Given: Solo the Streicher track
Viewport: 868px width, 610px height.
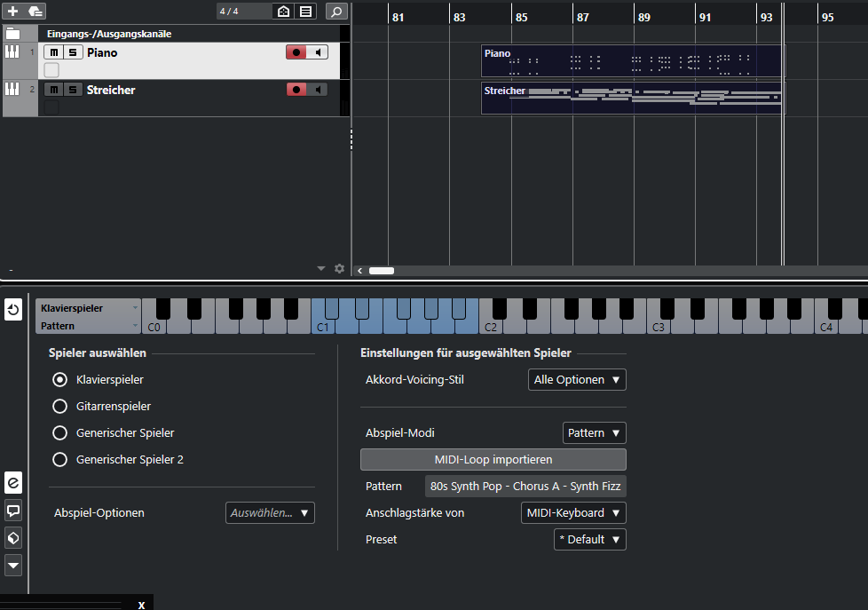Looking at the screenshot, I should click(x=73, y=90).
